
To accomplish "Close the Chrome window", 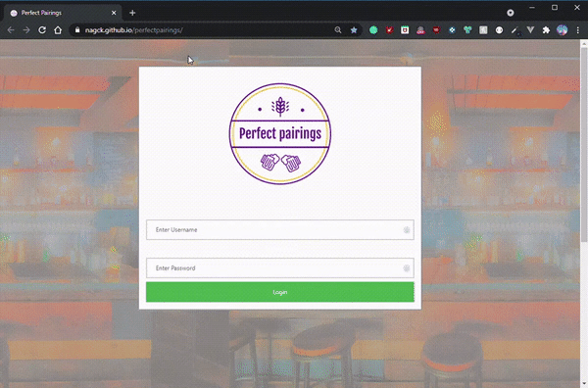I will 577,8.
